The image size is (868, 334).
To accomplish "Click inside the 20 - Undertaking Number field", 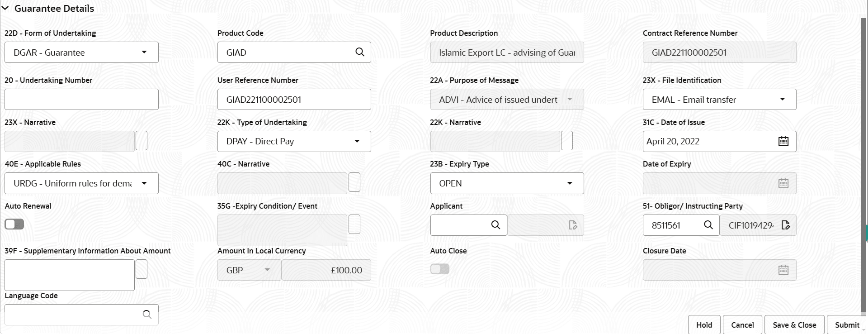I will pyautogui.click(x=81, y=99).
